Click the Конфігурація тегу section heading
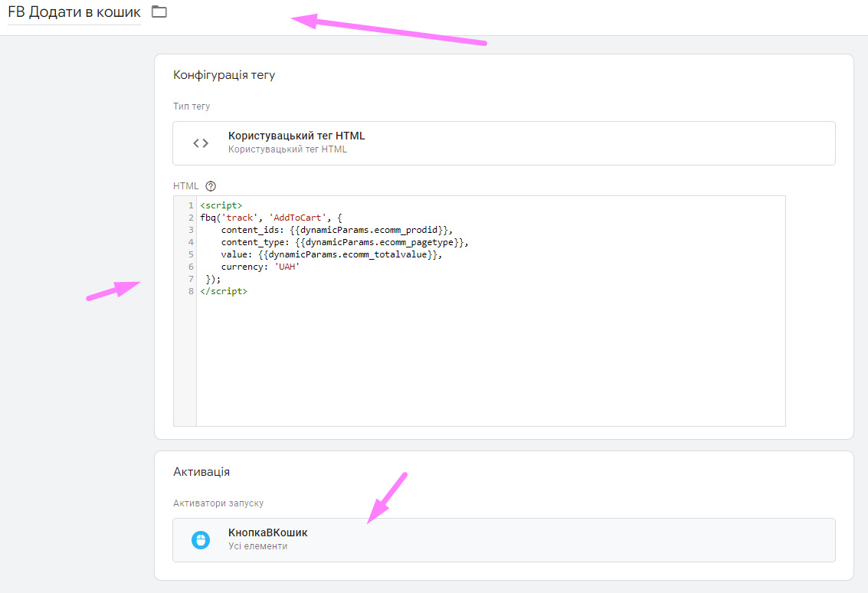The height and width of the screenshot is (593, 868). (224, 75)
